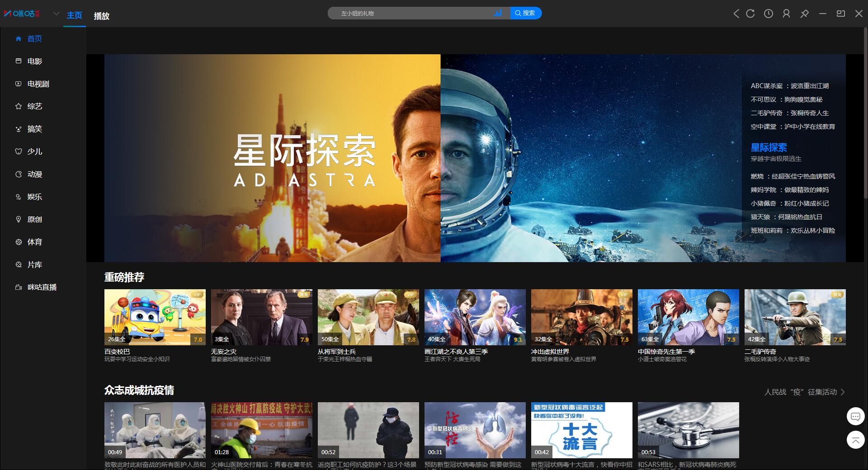Image resolution: width=868 pixels, height=470 pixels.
Task: Play the 01:28 火神山 video
Action: point(262,430)
